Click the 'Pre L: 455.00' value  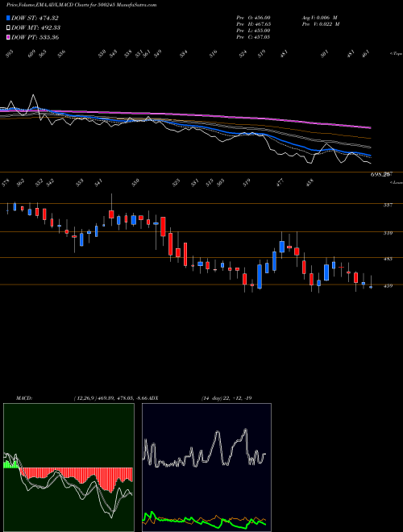tap(253, 31)
